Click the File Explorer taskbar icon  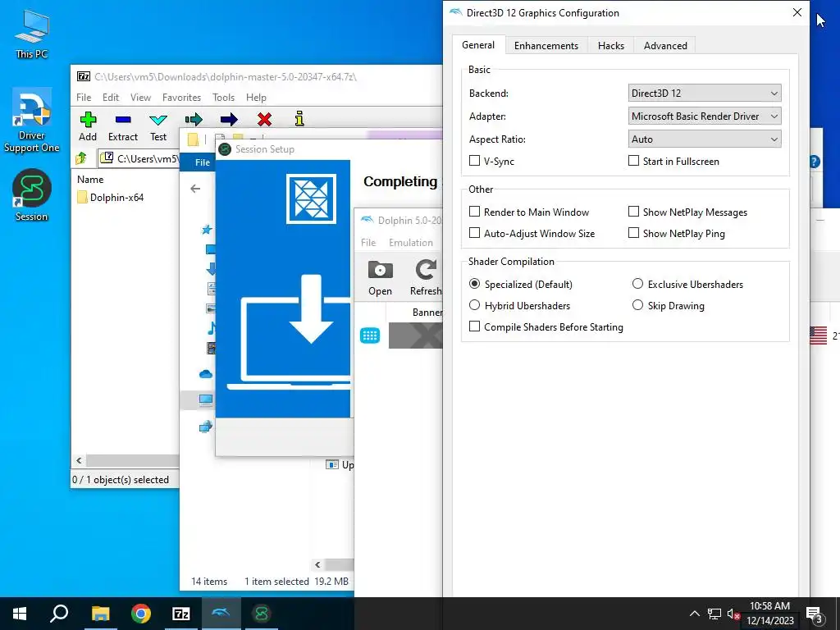click(100, 614)
